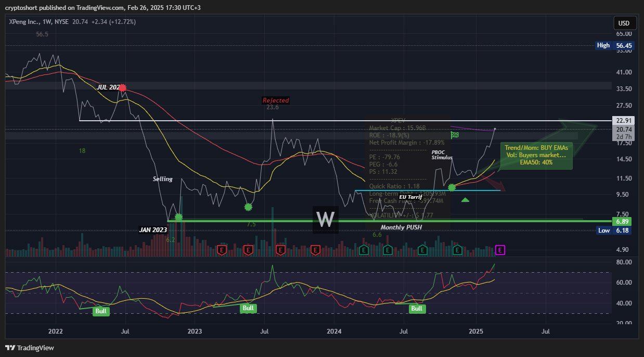
Task: Open the USD currency selector
Action: [x=623, y=23]
